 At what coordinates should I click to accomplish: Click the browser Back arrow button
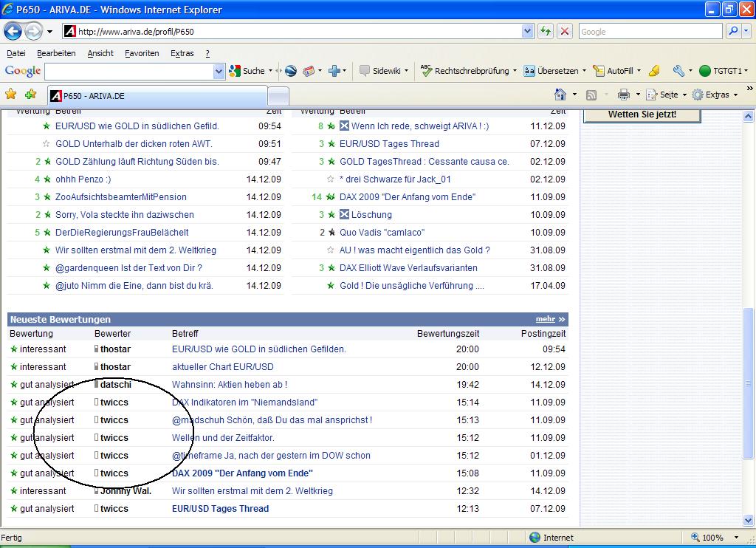tap(13, 32)
